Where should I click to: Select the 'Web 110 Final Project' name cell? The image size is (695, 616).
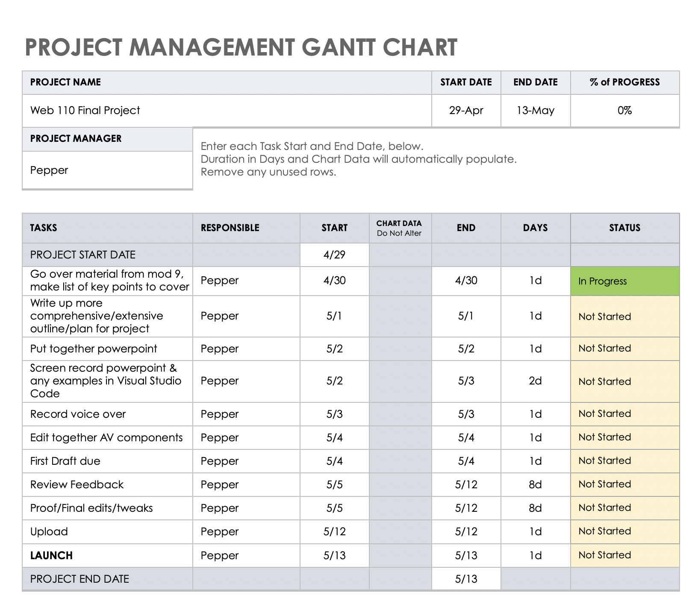tap(227, 111)
